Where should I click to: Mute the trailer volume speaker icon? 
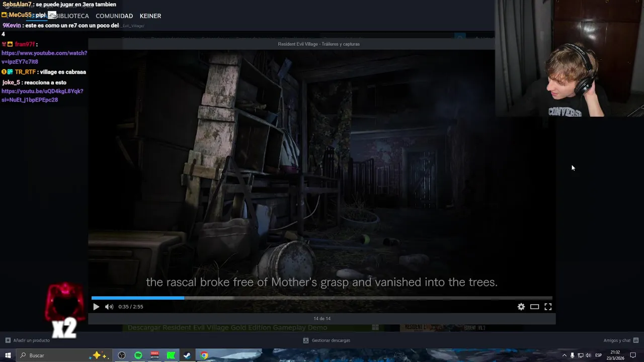tap(109, 307)
